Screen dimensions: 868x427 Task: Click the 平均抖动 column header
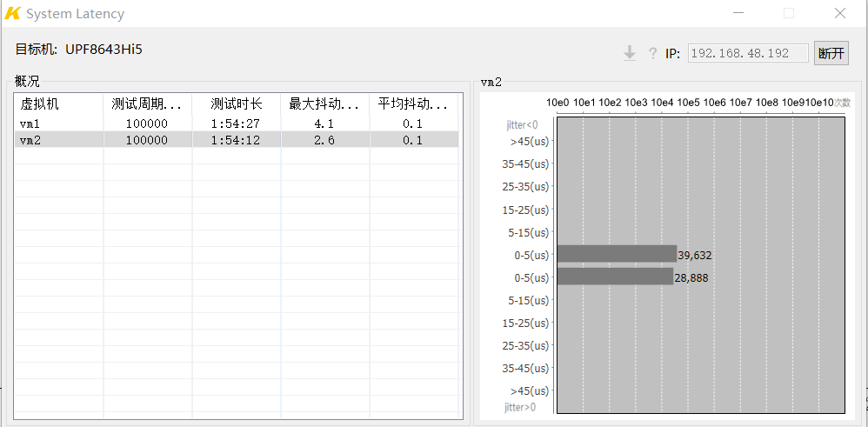413,104
